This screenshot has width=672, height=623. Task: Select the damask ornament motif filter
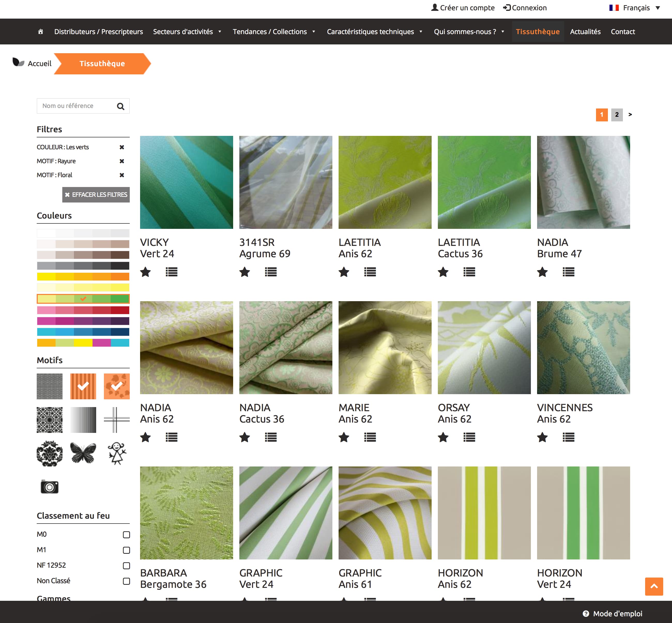(50, 453)
